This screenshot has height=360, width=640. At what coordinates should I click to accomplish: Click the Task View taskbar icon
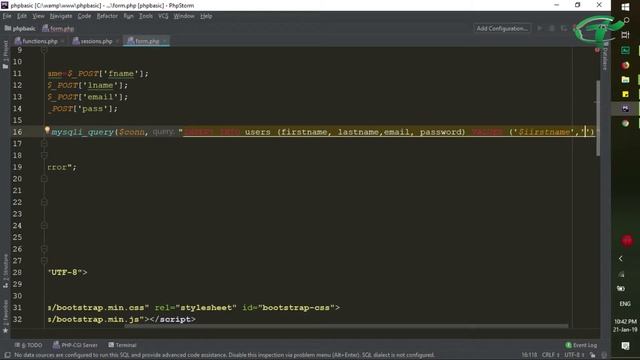[x=625, y=35]
